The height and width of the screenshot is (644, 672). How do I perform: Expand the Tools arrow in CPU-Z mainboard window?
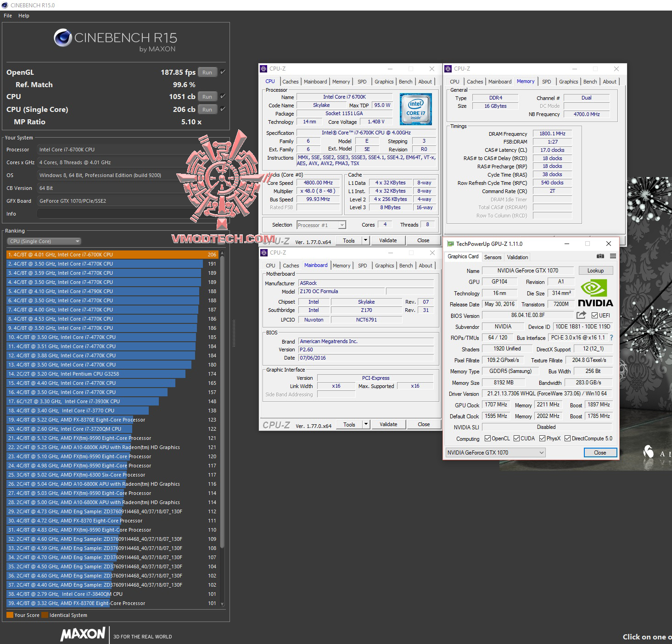[x=366, y=424]
